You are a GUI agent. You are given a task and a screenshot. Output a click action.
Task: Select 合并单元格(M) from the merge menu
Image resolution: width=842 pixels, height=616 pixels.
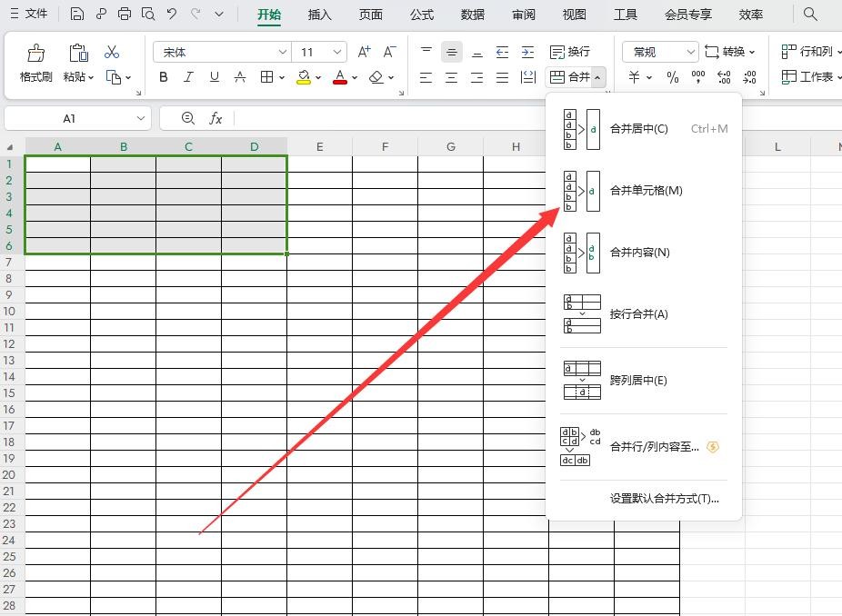click(645, 190)
